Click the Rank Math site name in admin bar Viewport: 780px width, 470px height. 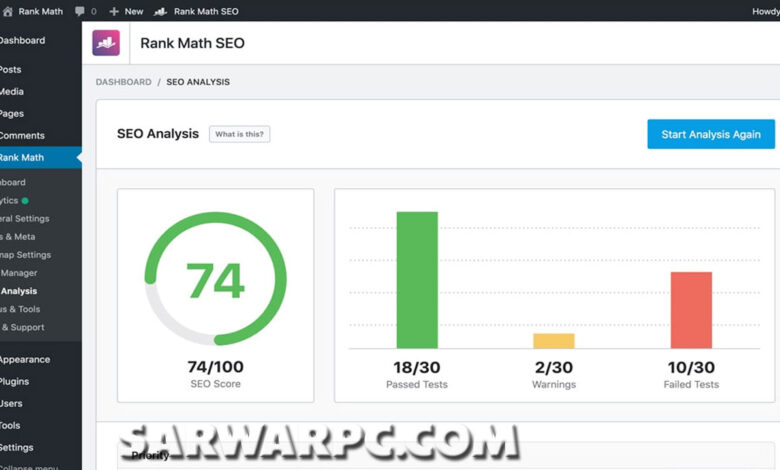click(x=41, y=11)
